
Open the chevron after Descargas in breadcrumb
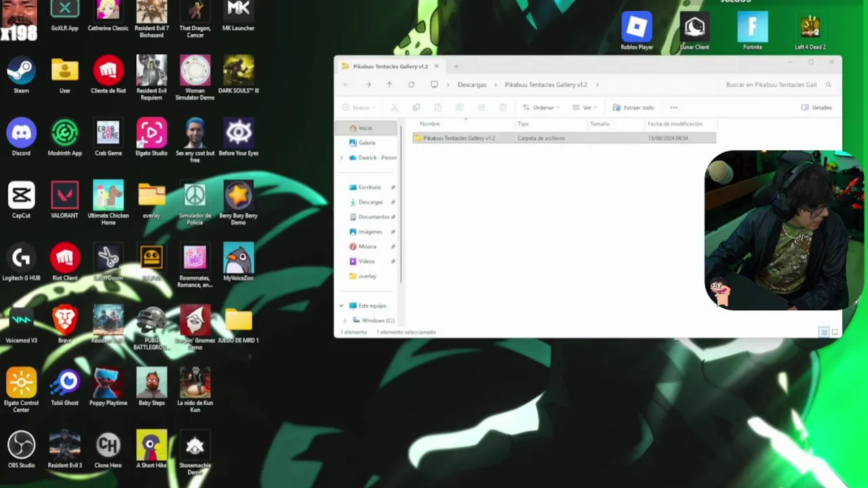[x=496, y=85]
